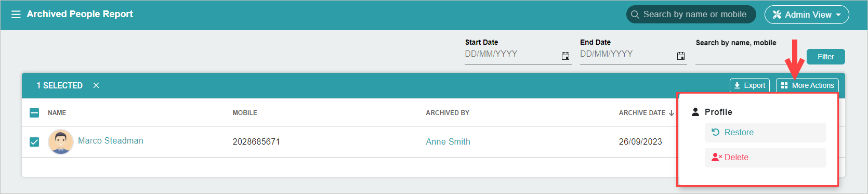Screen dimensions: 868x194
Task: Expand the Admin View dropdown
Action: (x=807, y=15)
